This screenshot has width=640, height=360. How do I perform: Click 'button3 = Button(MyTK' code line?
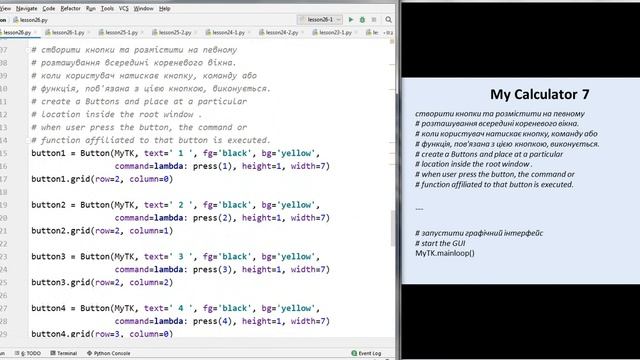coord(176,256)
